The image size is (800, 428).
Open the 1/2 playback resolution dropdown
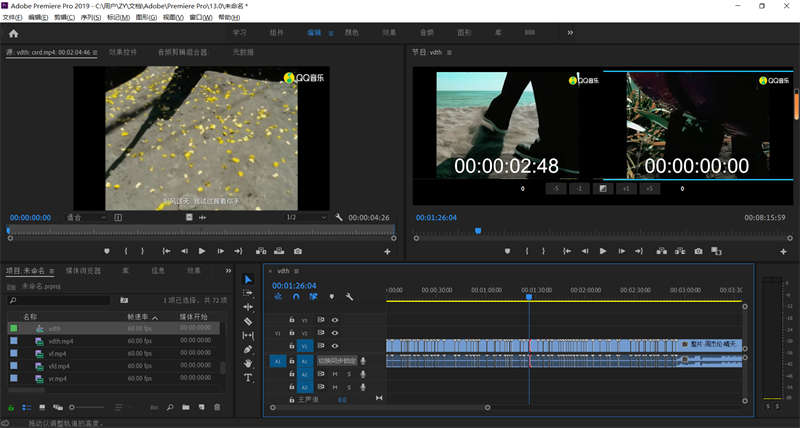pos(305,217)
